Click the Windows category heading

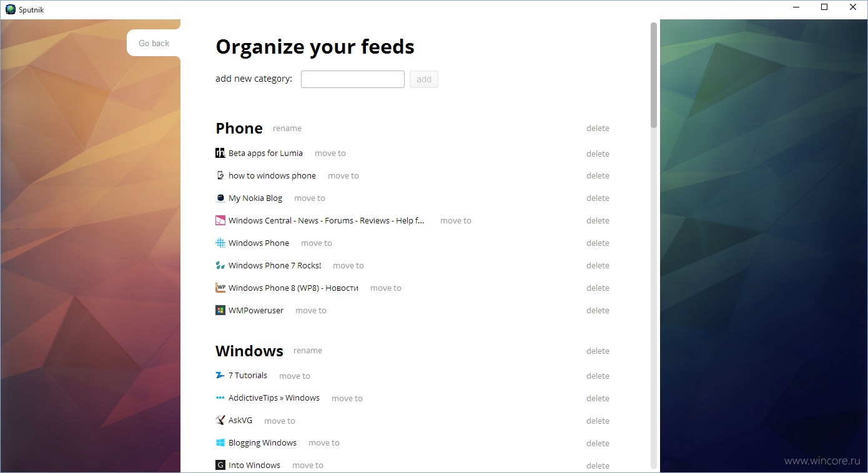click(x=249, y=351)
